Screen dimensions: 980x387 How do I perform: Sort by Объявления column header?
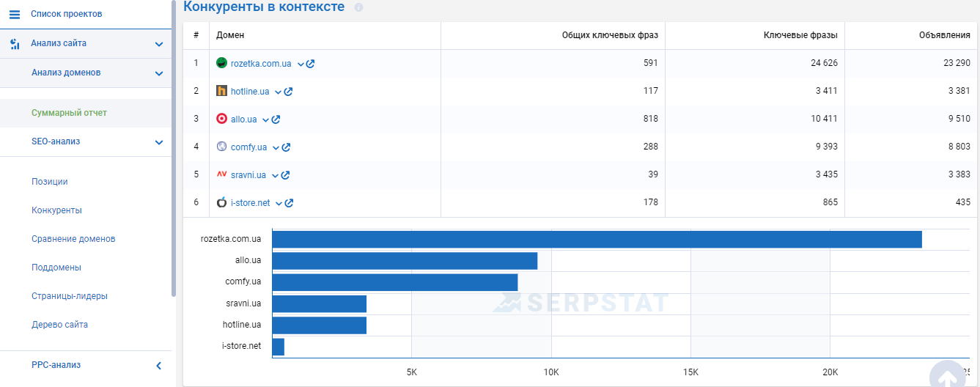[x=945, y=35]
